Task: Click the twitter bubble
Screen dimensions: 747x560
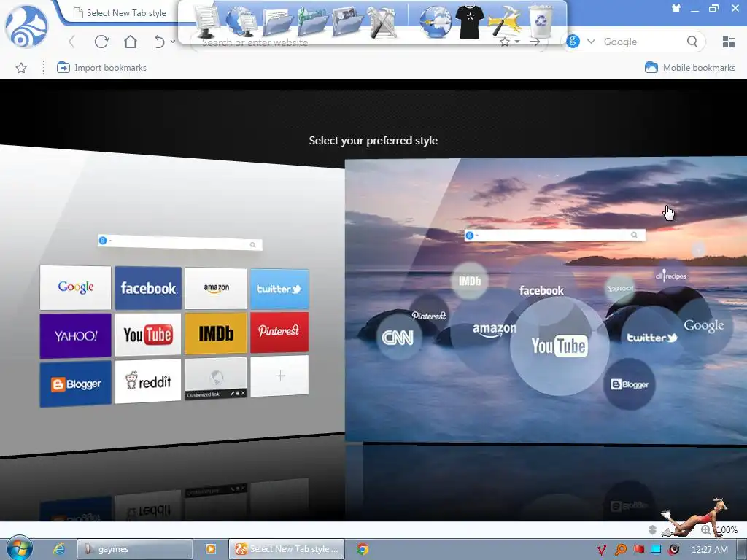Action: tap(651, 337)
